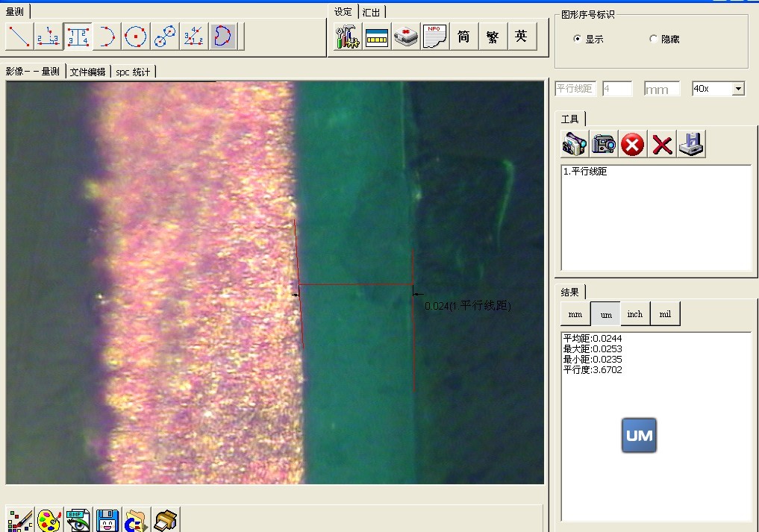Switch to the 文件编辑 tab

click(87, 72)
